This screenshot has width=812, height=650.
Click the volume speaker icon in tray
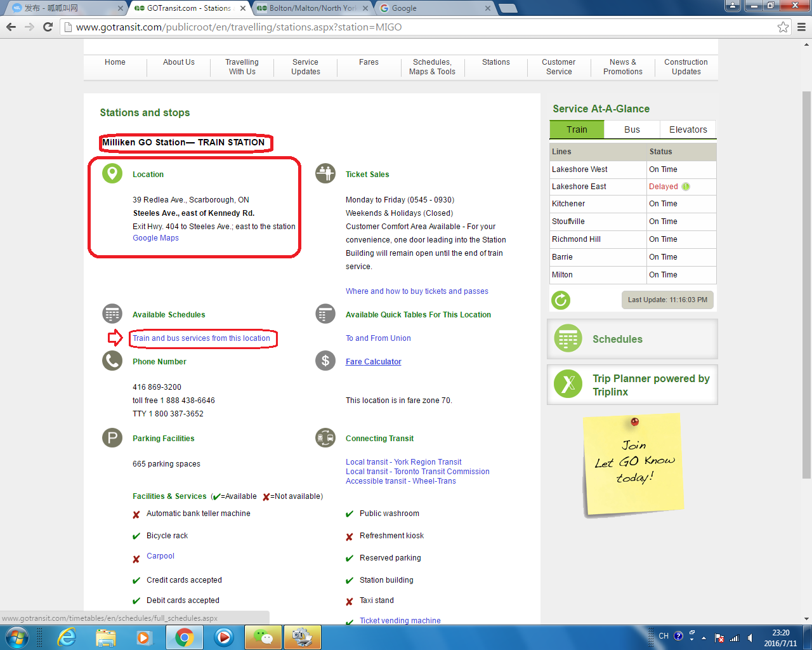pos(750,638)
